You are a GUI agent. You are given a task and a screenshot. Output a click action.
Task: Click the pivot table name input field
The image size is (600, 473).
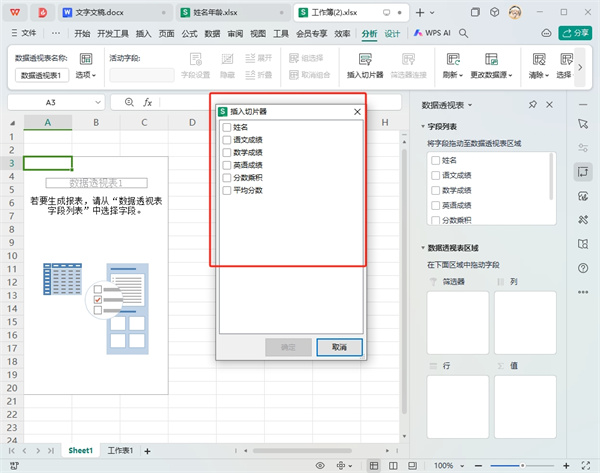(42, 75)
